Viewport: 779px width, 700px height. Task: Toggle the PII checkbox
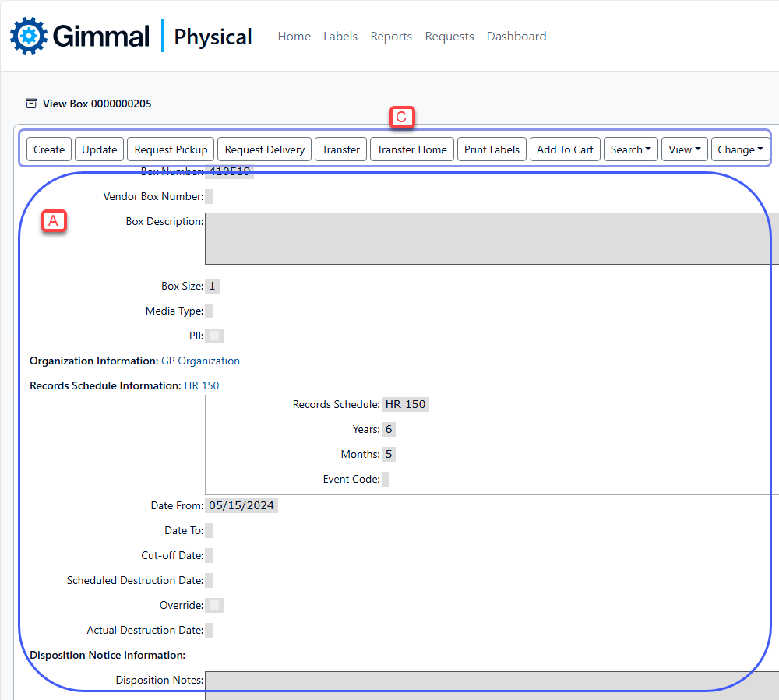[x=214, y=336]
